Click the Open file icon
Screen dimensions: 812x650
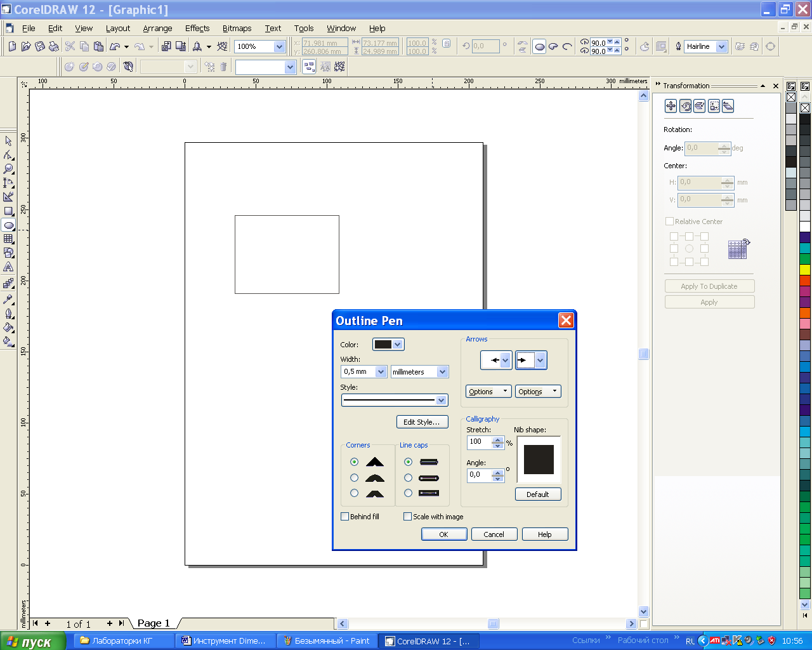click(x=26, y=46)
